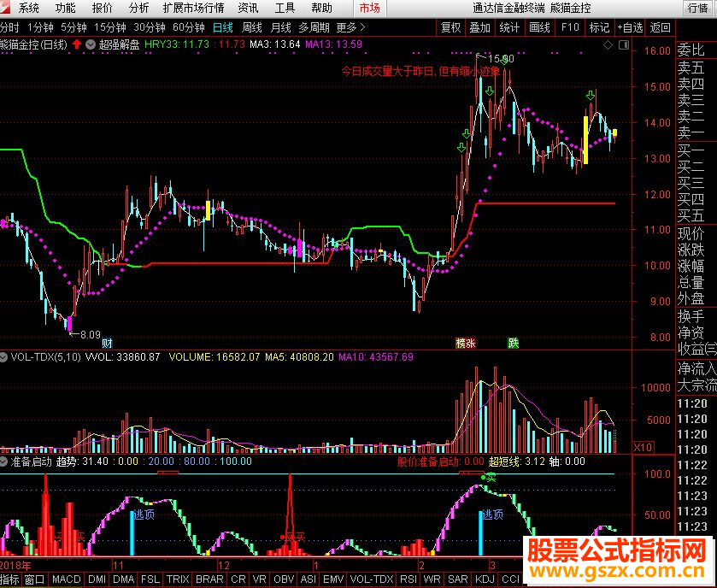Image resolution: width=717 pixels, height=588 pixels.
Task: Click the 跌 marker under the chart
Action: point(514,343)
